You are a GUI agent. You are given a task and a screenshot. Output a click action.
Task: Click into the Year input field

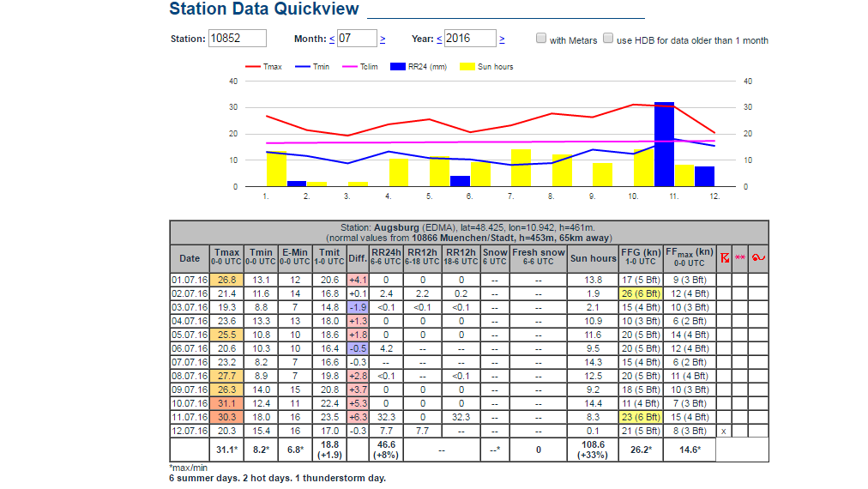pos(470,39)
